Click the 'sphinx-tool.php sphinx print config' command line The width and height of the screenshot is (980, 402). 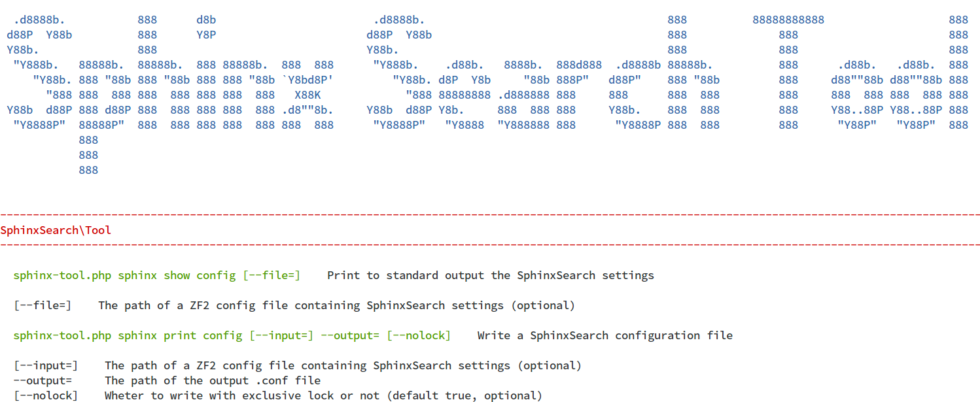pos(232,335)
